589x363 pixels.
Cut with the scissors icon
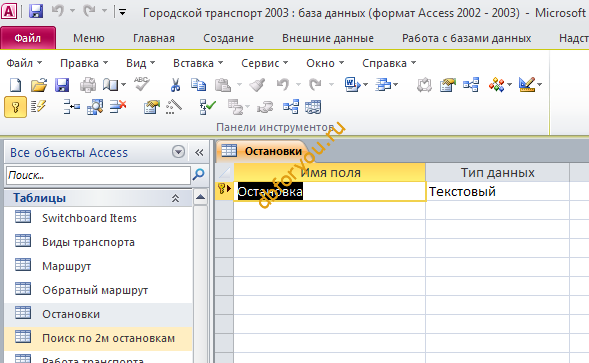coord(175,85)
